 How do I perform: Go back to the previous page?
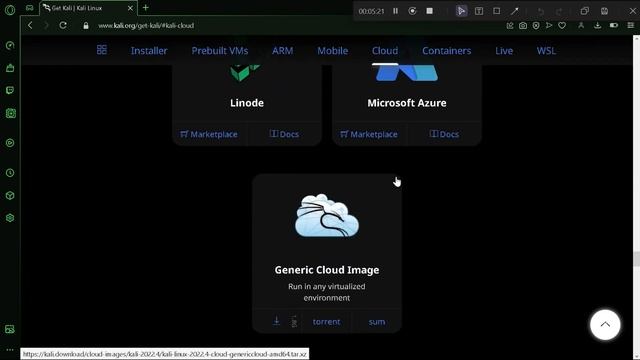click(30, 25)
